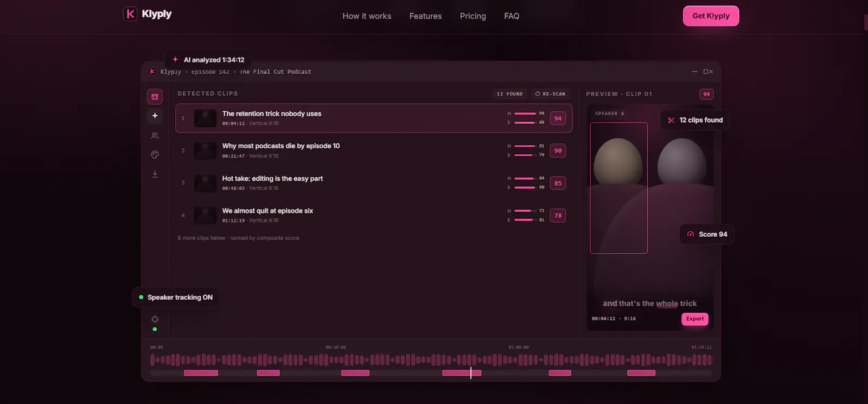Click the Get Klyply button
This screenshot has width=868, height=404.
pyautogui.click(x=711, y=16)
